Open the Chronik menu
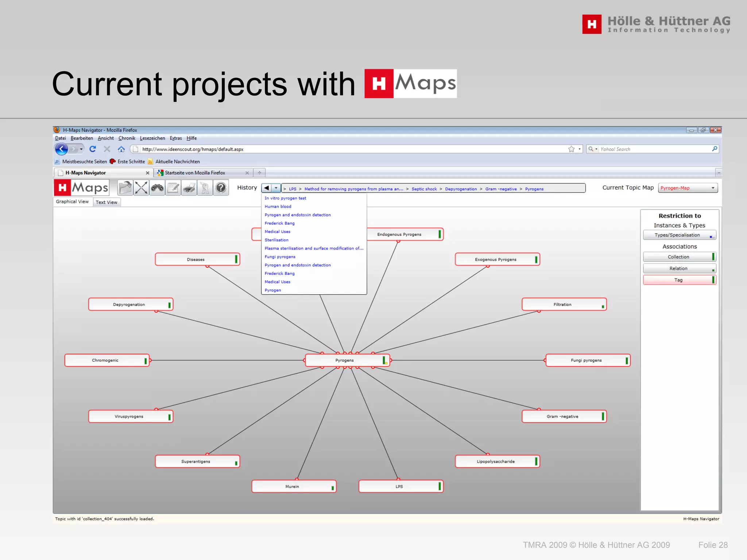Image resolution: width=747 pixels, height=560 pixels. (x=127, y=138)
